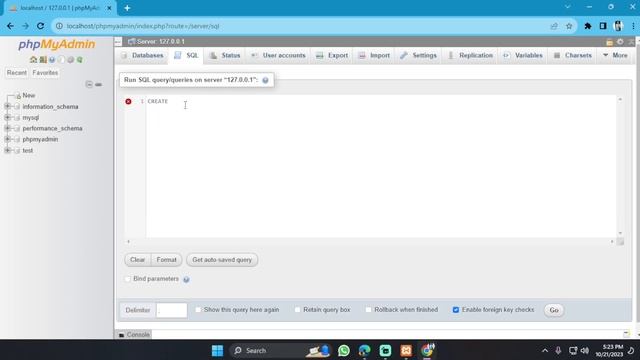Open the Export tab

tap(332, 55)
